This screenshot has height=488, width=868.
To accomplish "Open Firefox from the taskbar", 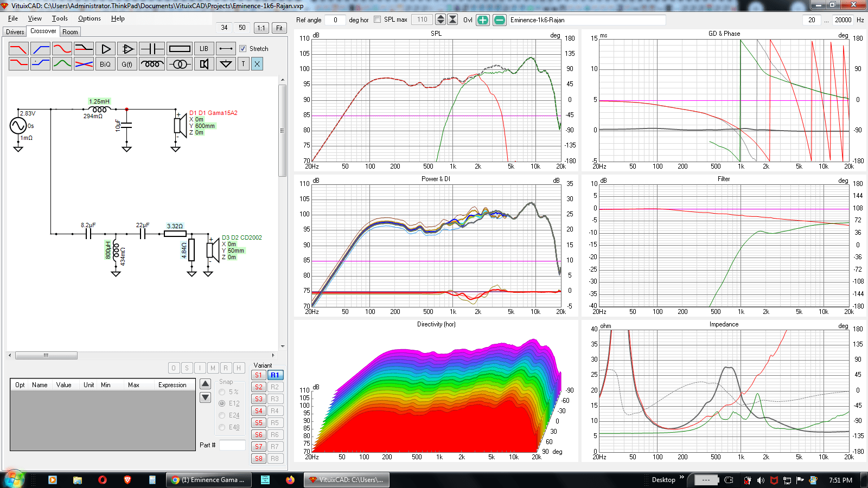I will [290, 480].
